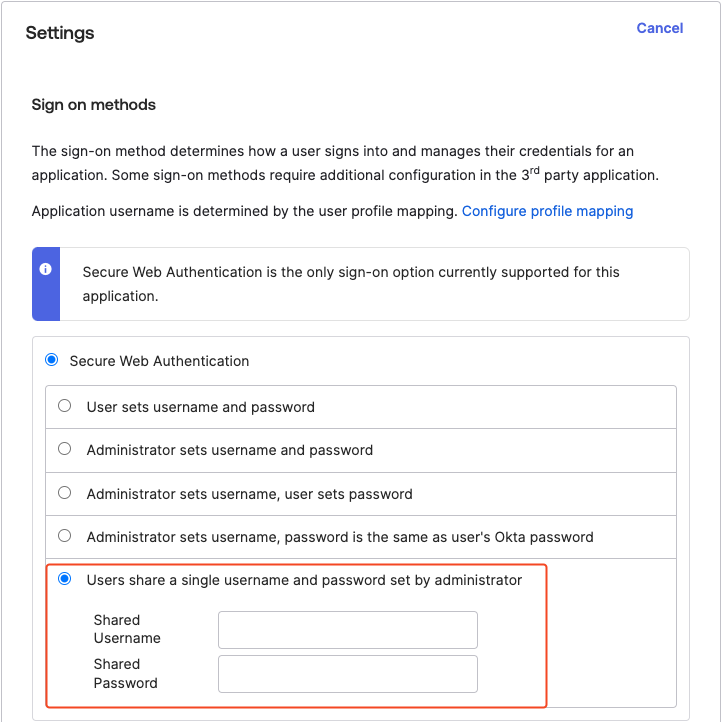Click the 'Application username is determined' sentence

pyautogui.click(x=245, y=211)
